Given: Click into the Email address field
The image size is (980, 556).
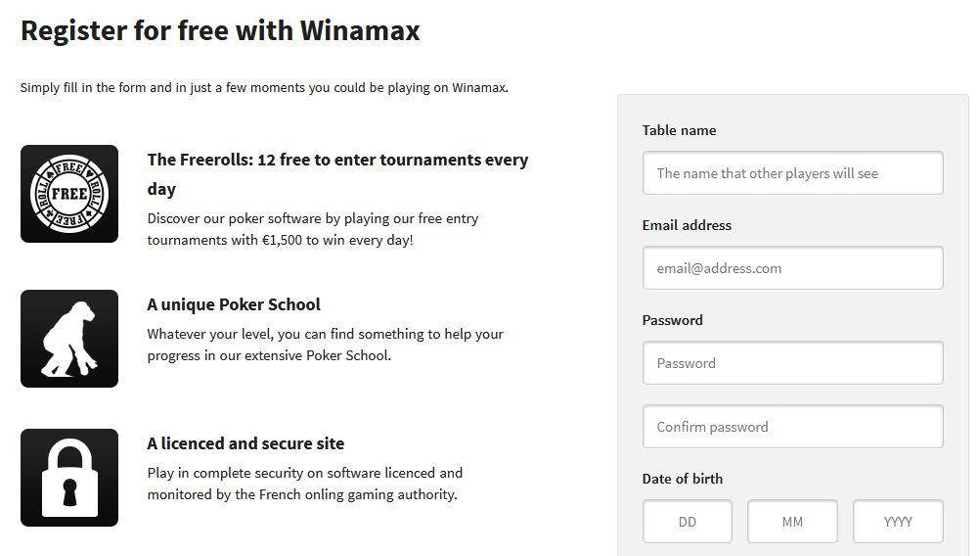Looking at the screenshot, I should [792, 268].
